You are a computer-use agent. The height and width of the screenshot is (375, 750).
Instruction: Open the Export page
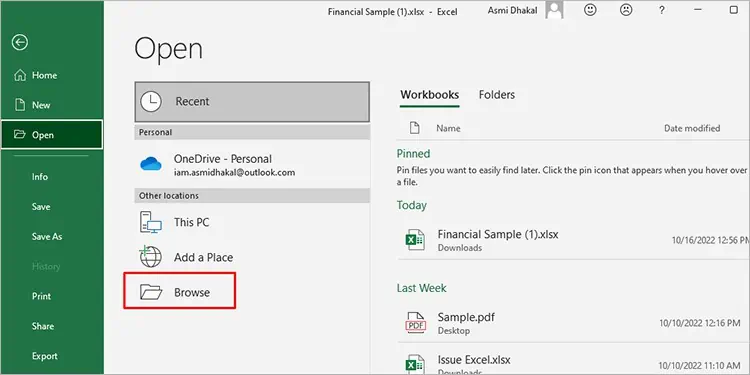52,356
